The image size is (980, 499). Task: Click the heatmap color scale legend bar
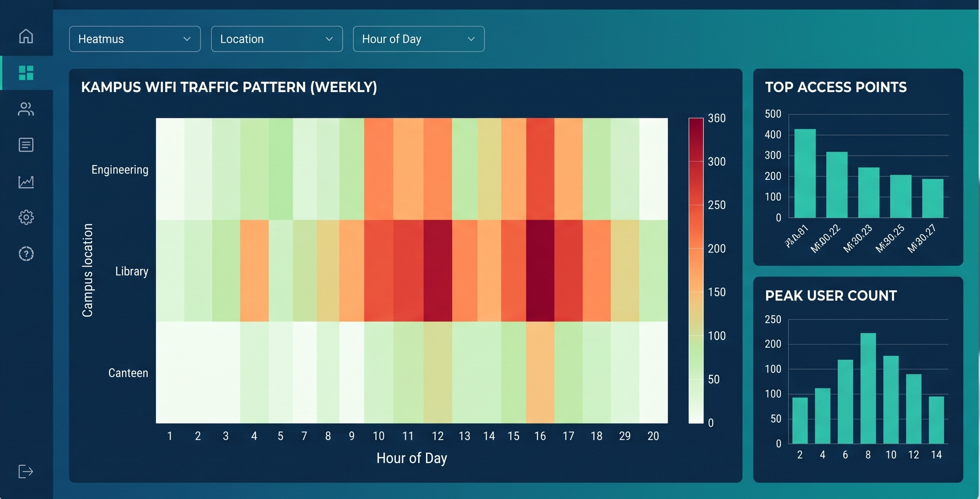(x=696, y=270)
